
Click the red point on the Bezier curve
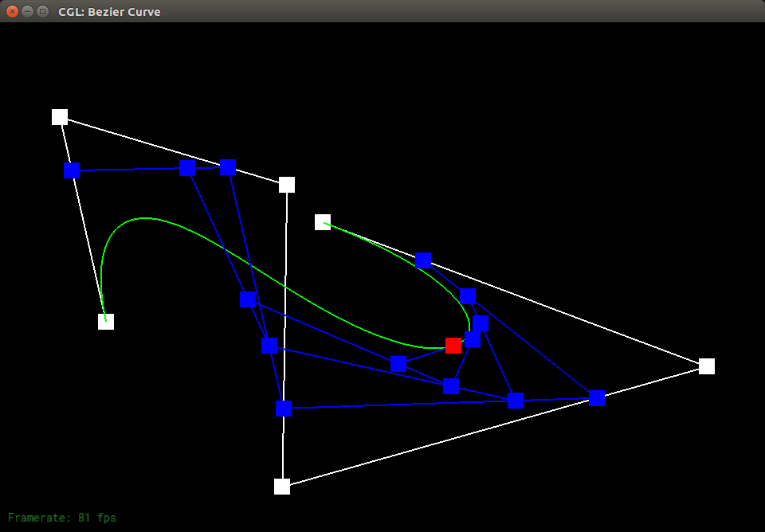453,345
